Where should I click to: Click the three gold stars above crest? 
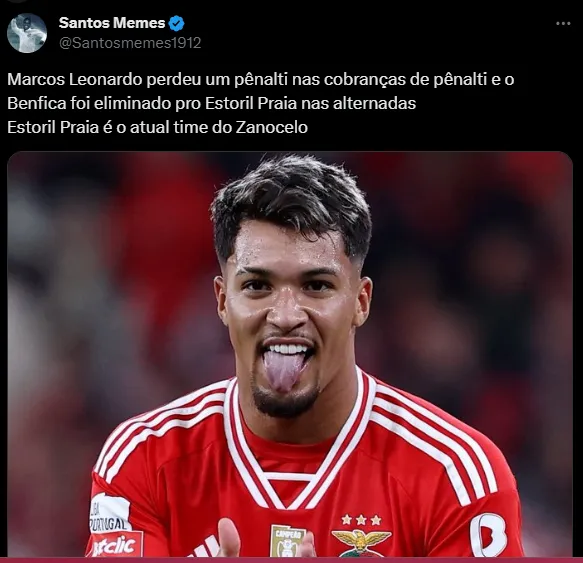(x=361, y=519)
